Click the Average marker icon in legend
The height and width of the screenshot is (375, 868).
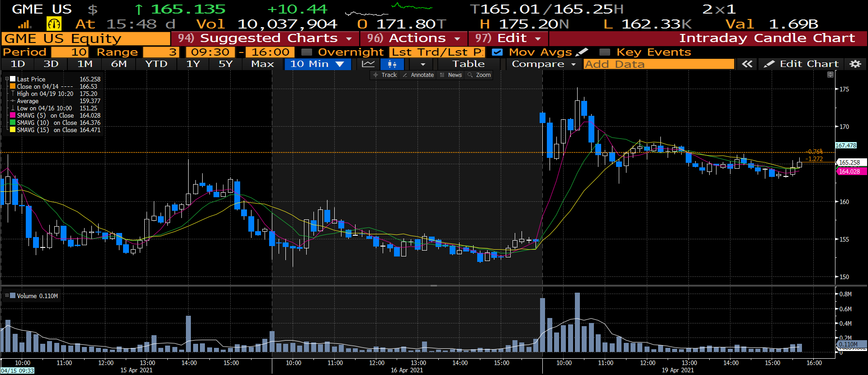pyautogui.click(x=13, y=101)
